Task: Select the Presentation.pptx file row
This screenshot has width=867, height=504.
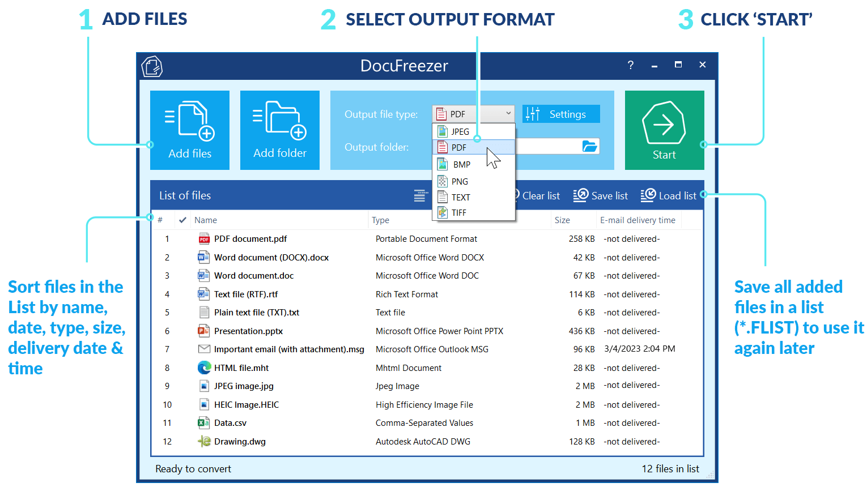Action: tap(248, 331)
